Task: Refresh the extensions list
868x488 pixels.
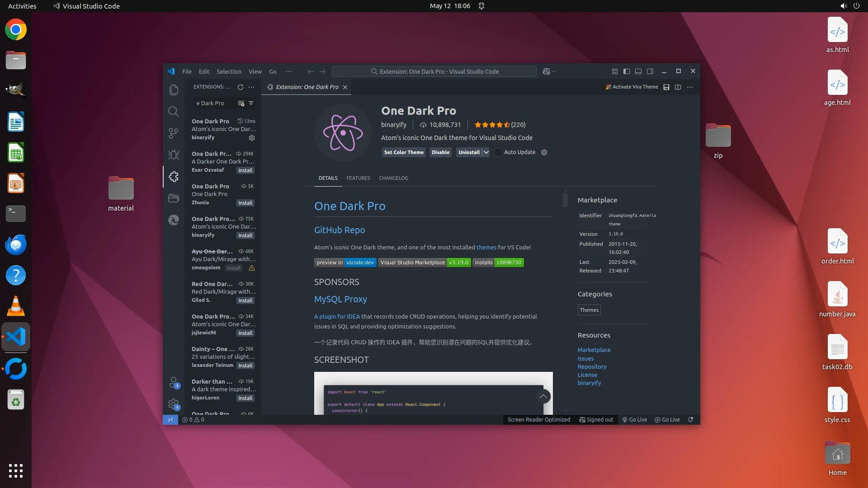Action: click(x=241, y=87)
